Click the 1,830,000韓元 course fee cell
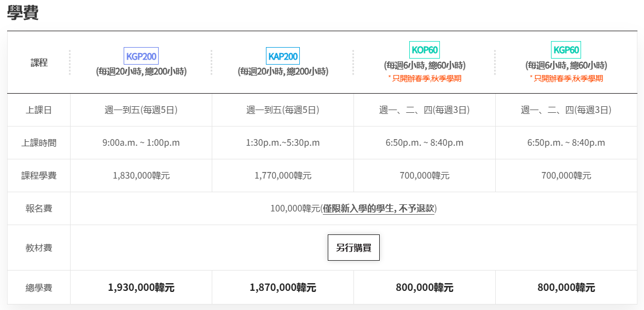This screenshot has height=310, width=644. pyautogui.click(x=141, y=176)
